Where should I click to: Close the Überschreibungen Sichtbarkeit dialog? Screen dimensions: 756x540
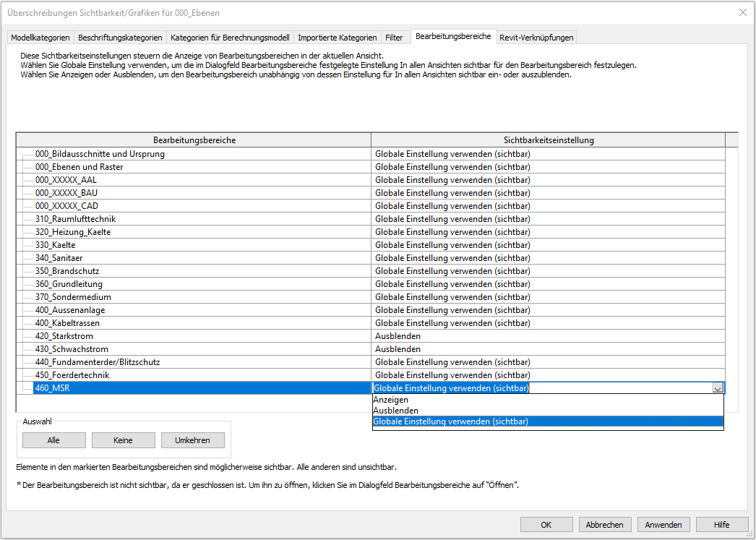coord(742,12)
